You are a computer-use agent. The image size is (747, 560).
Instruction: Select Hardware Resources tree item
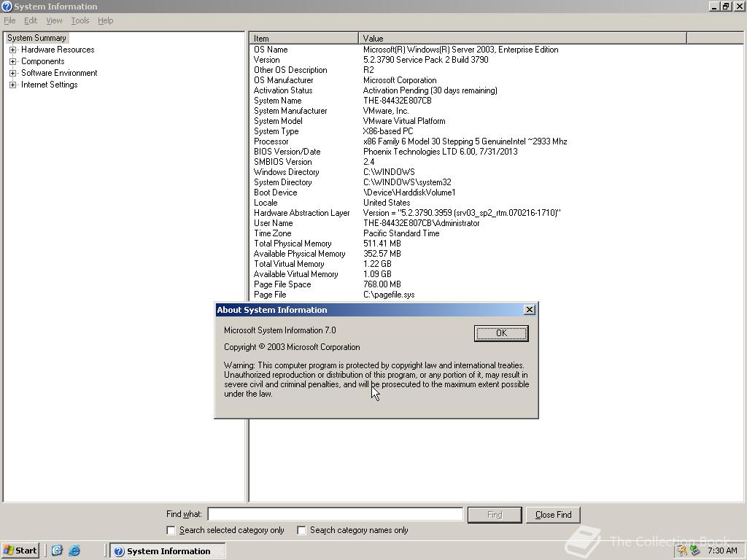click(58, 50)
